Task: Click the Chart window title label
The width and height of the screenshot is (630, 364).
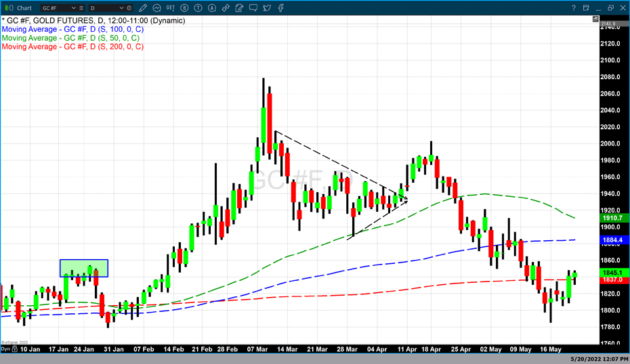Action: point(24,8)
